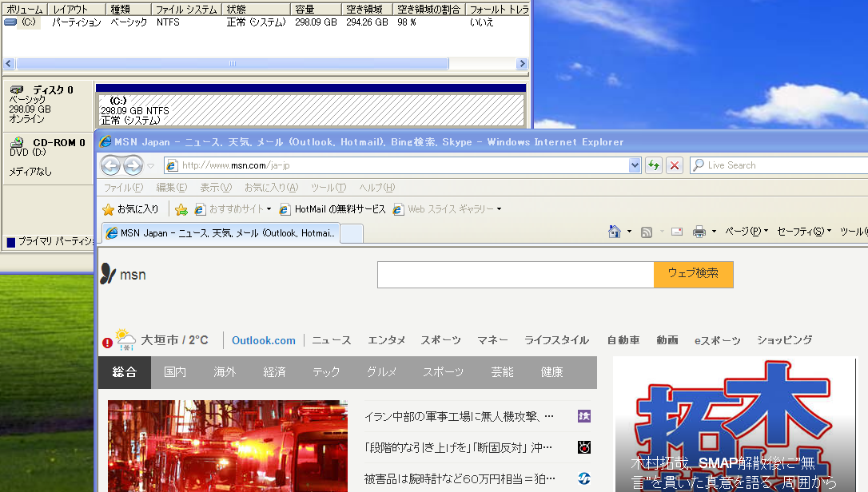Click the 容量 column header in Disk Management
Screen dimensions: 868x492
(316, 10)
